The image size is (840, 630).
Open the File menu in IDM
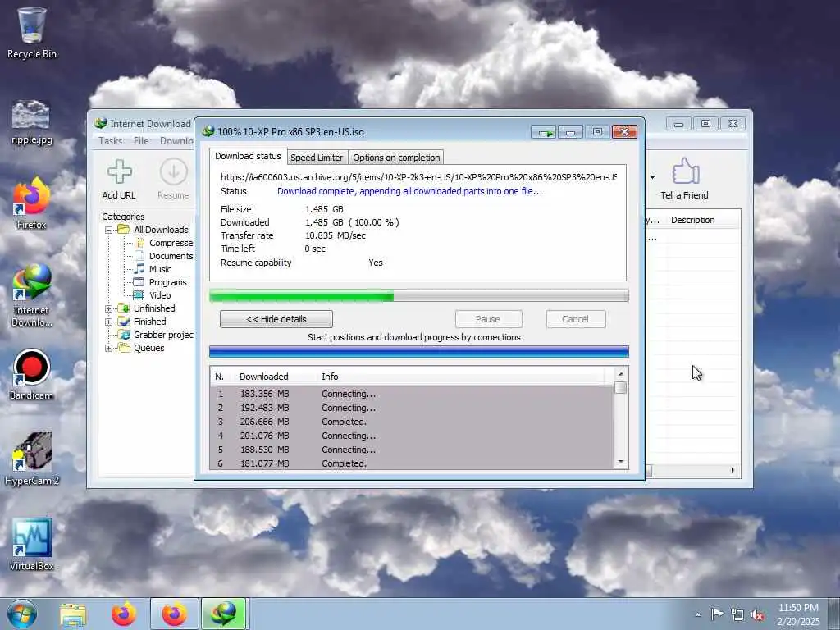[141, 141]
